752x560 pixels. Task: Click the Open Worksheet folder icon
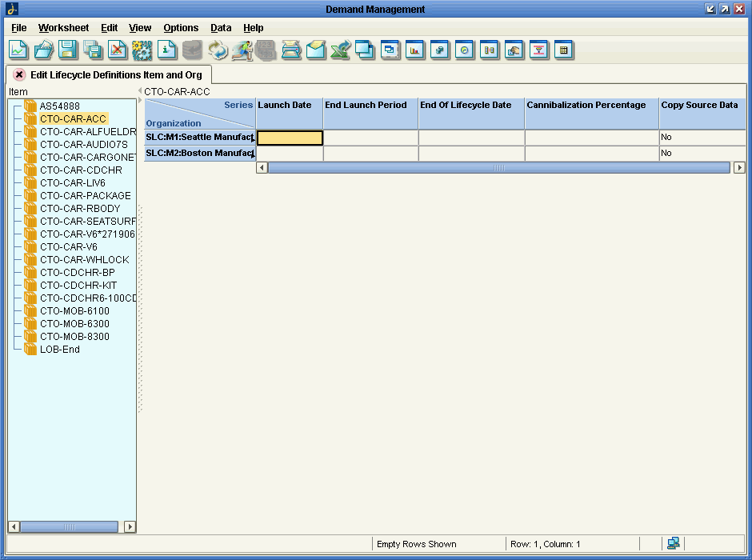[x=44, y=50]
